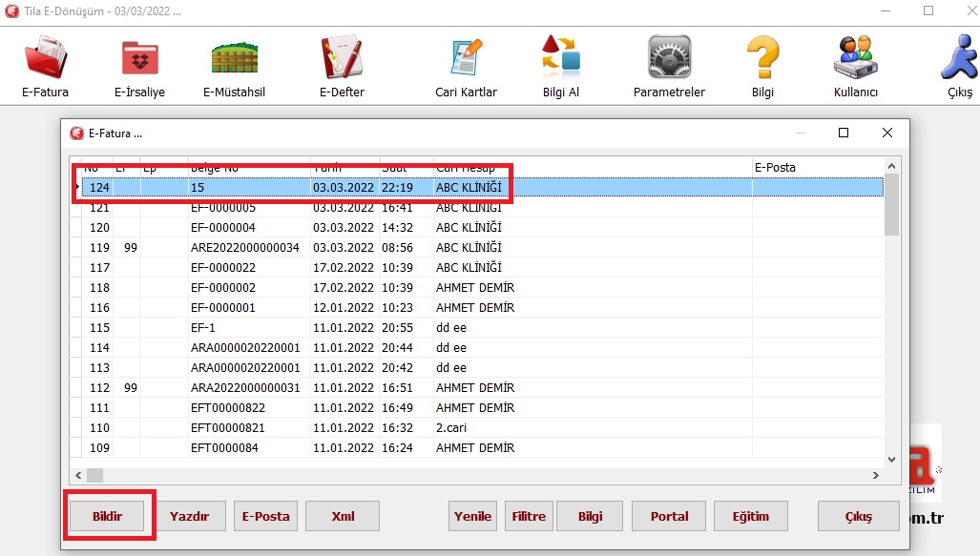Open the Eğitim training button
Image resolution: width=980 pixels, height=556 pixels.
click(x=750, y=516)
